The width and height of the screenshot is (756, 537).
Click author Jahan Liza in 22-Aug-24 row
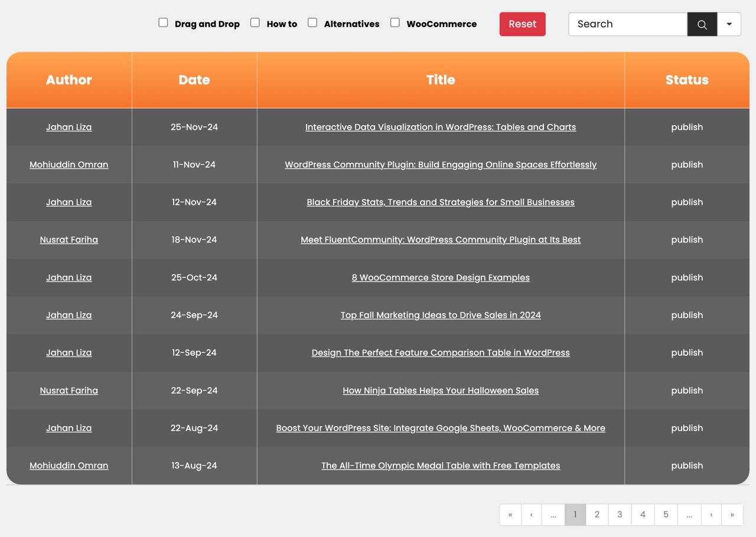point(69,428)
